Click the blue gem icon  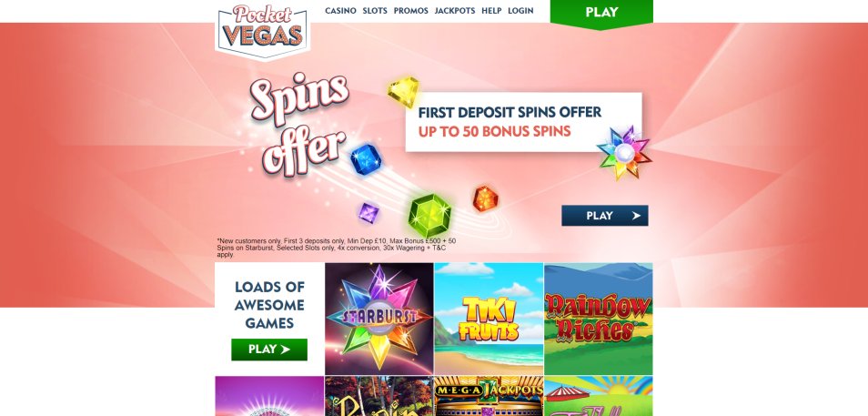coord(366,159)
